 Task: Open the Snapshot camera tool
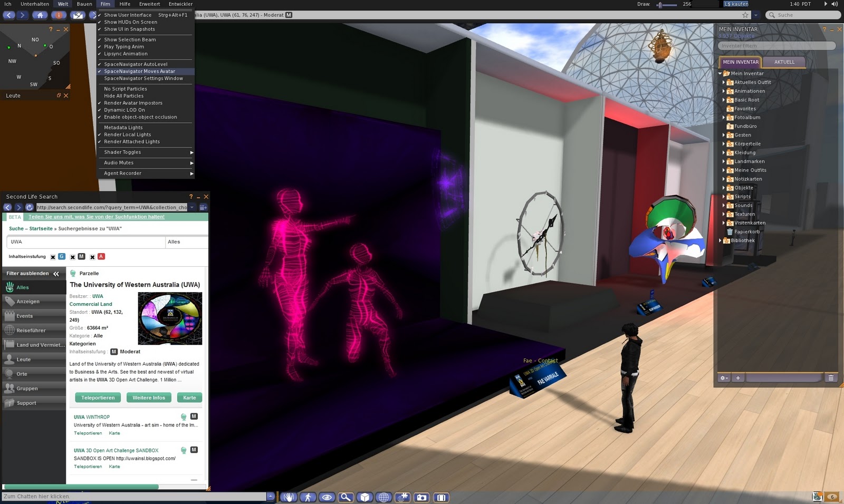[x=421, y=497]
